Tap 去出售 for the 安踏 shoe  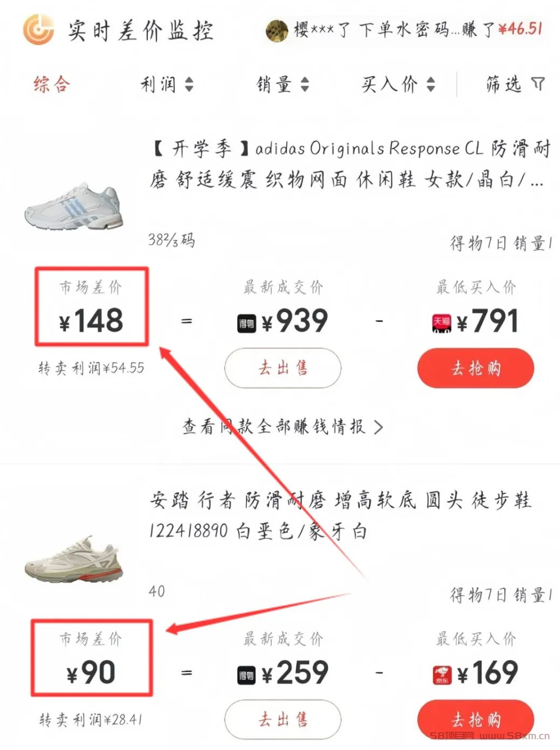click(x=283, y=719)
